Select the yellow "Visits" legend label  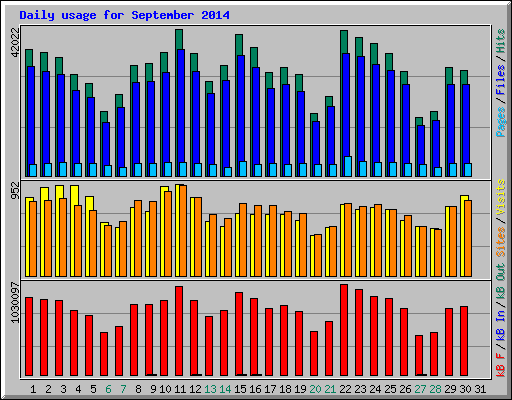(x=501, y=197)
